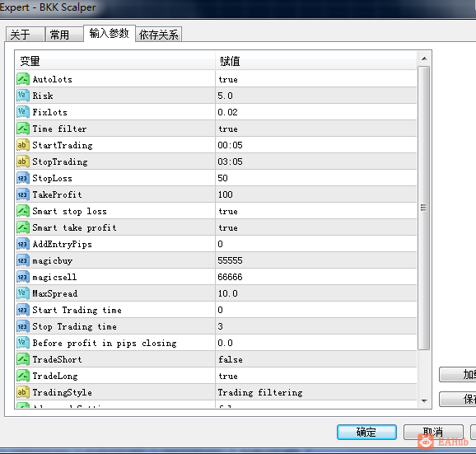Image resolution: width=476 pixels, height=454 pixels.
Task: Click the 加载 button on right side
Action: [x=458, y=374]
